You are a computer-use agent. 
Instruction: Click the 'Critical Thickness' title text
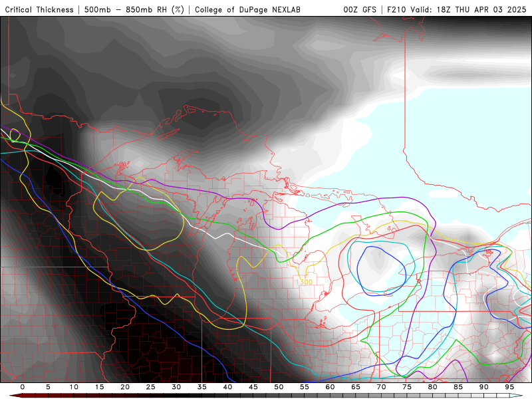pos(39,10)
